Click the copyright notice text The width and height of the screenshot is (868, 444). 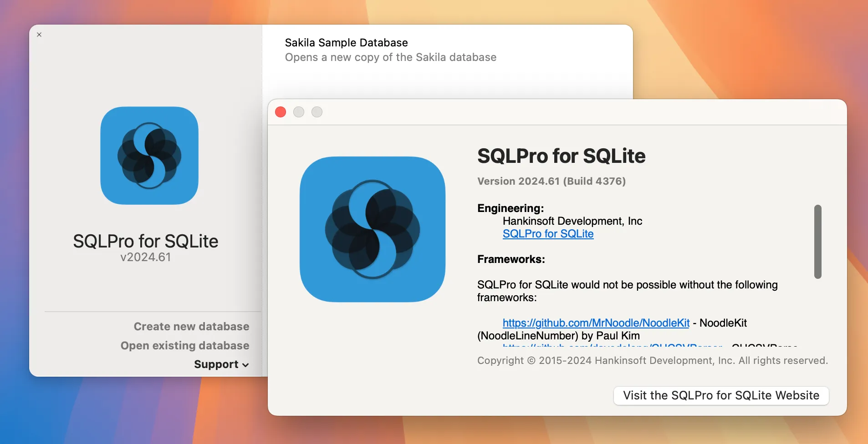(653, 361)
